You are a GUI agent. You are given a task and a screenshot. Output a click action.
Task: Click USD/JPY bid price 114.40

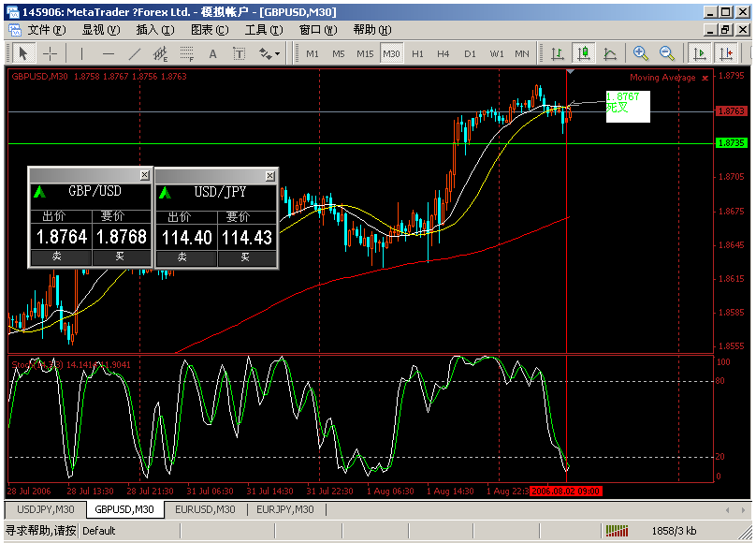[186, 238]
